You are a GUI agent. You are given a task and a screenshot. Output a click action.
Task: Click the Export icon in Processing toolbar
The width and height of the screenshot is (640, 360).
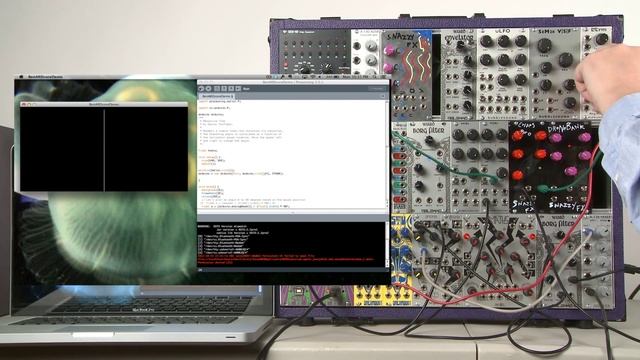tap(238, 88)
